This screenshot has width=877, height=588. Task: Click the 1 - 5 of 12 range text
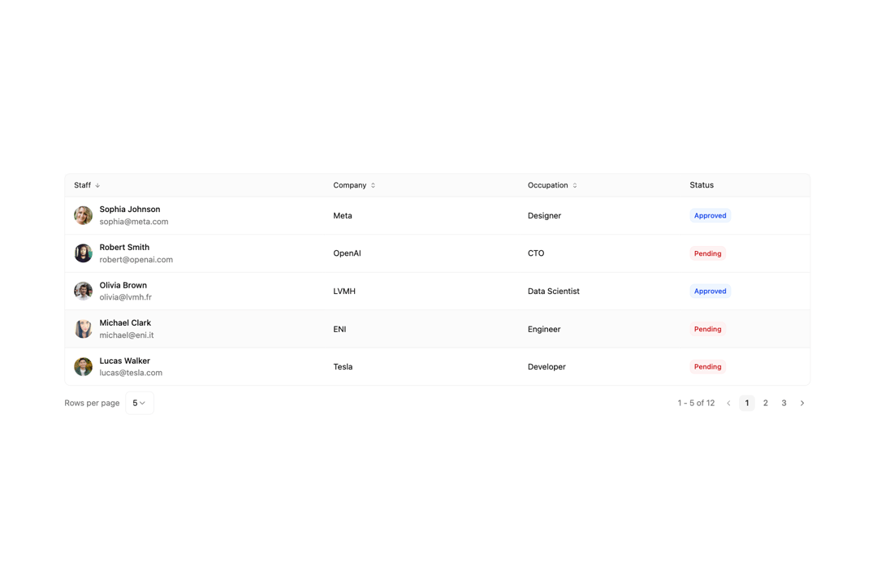point(696,403)
